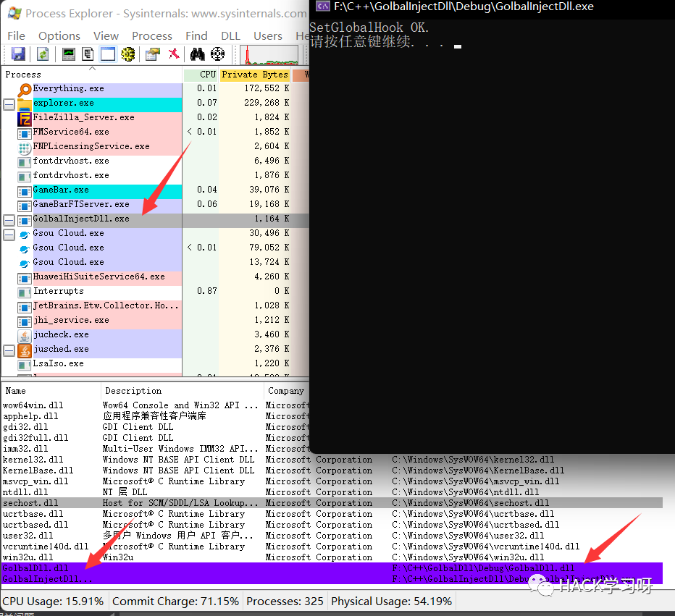Toggle the Show Process Tree icon
The width and height of the screenshot is (675, 616).
[x=88, y=54]
